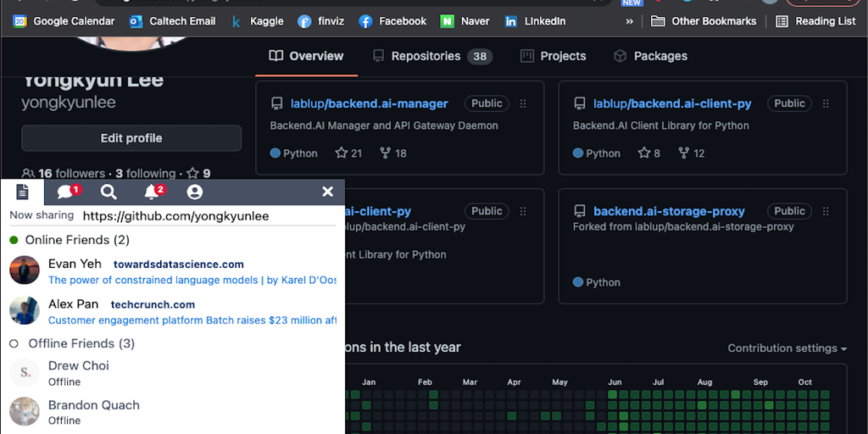Screen dimensions: 868x434
Task: Open the lablup/backend.ai-manager repository link
Action: (x=369, y=103)
